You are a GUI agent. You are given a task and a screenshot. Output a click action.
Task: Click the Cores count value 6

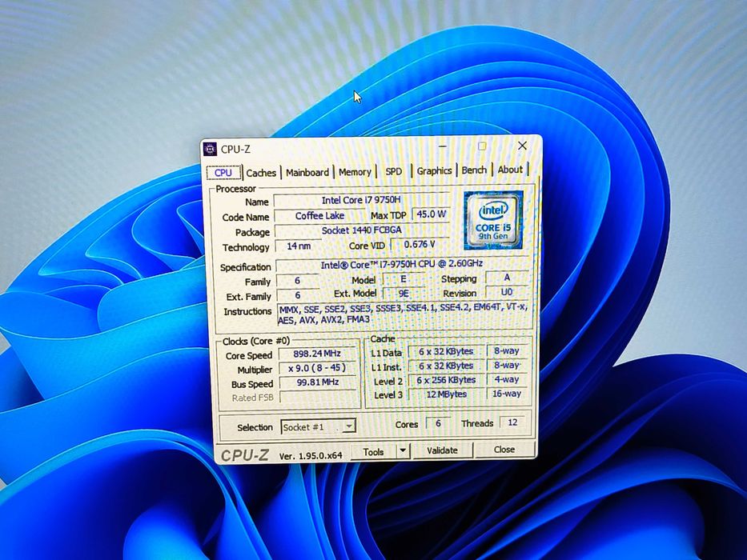coord(438,423)
